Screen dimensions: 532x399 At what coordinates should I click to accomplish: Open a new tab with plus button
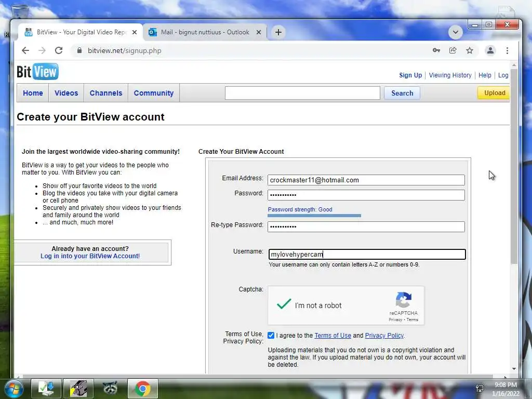(x=278, y=32)
